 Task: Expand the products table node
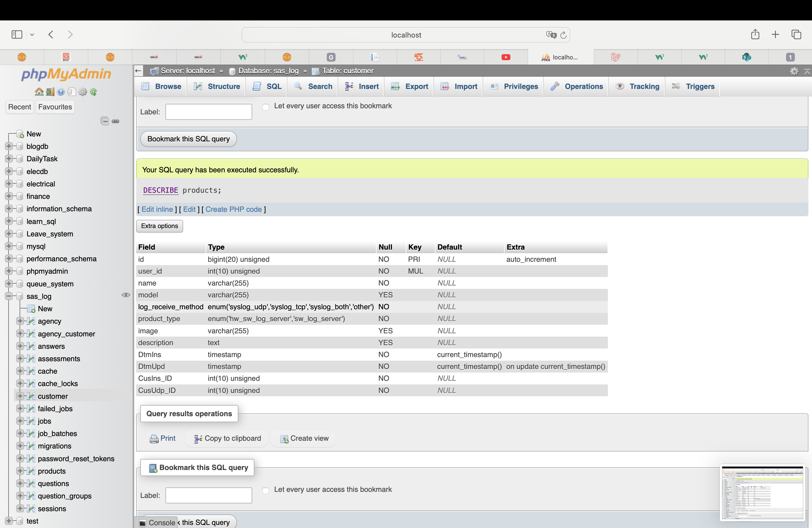20,471
